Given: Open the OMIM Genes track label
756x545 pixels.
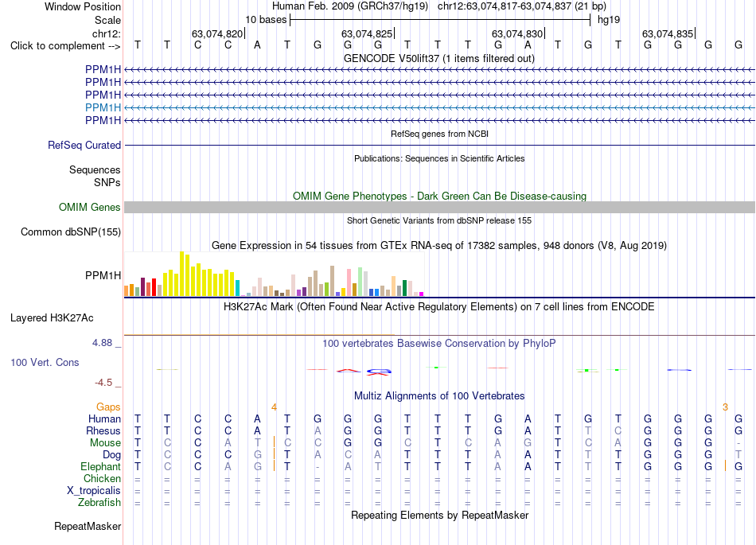Looking at the screenshot, I should click(89, 207).
